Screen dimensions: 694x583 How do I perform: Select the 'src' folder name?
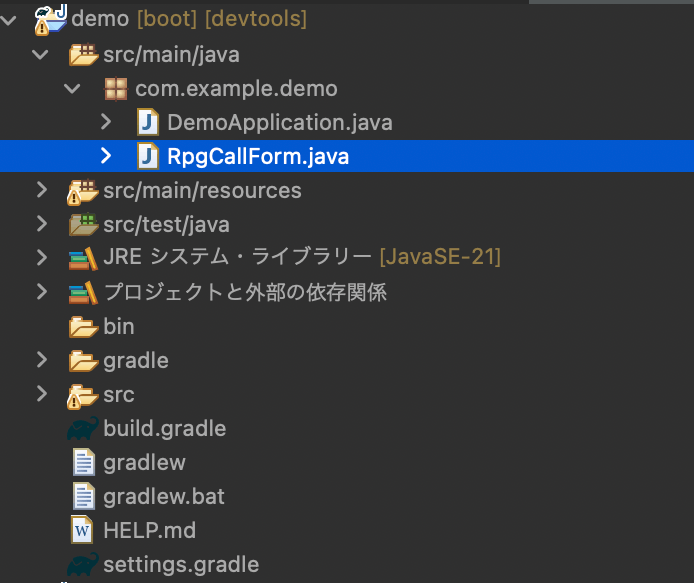119,395
